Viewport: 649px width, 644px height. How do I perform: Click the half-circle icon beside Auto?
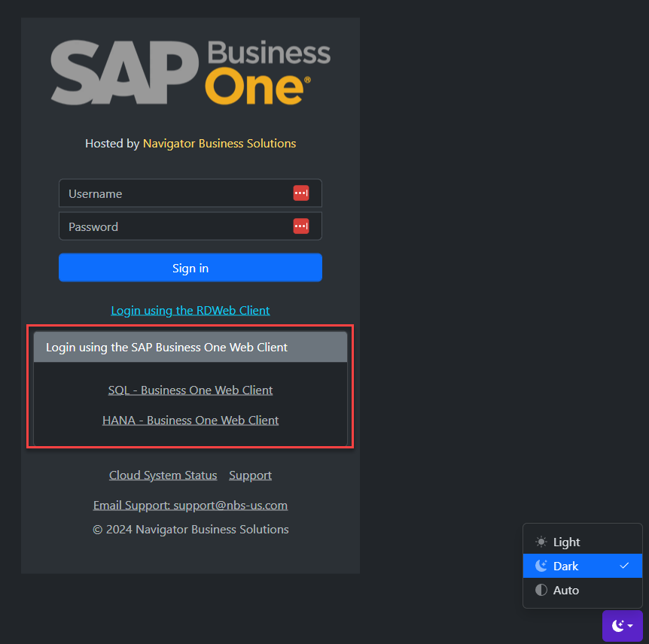coord(541,590)
